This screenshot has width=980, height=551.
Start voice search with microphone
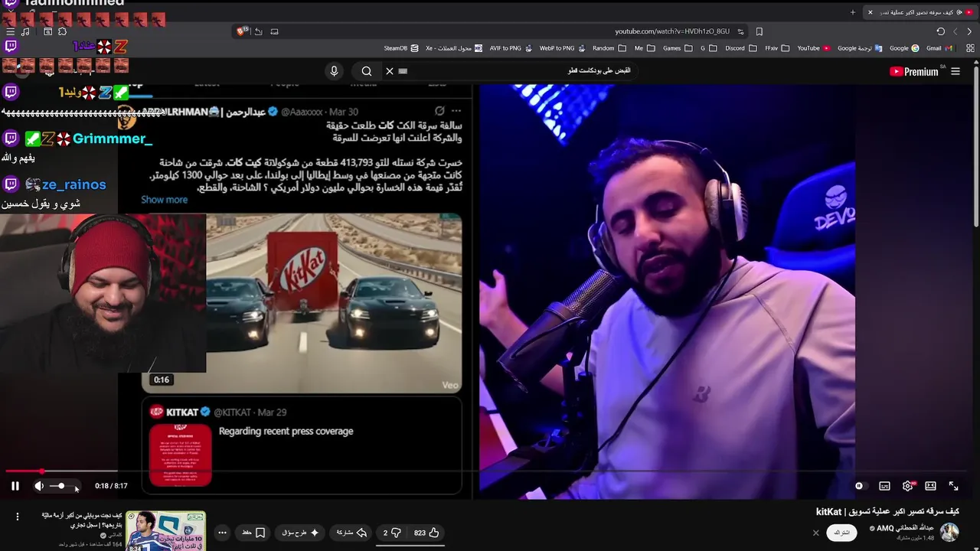pos(334,71)
